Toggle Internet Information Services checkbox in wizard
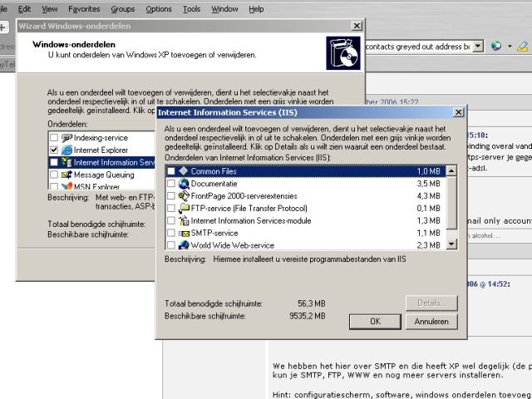Screen dimensions: 532x399 54,162
